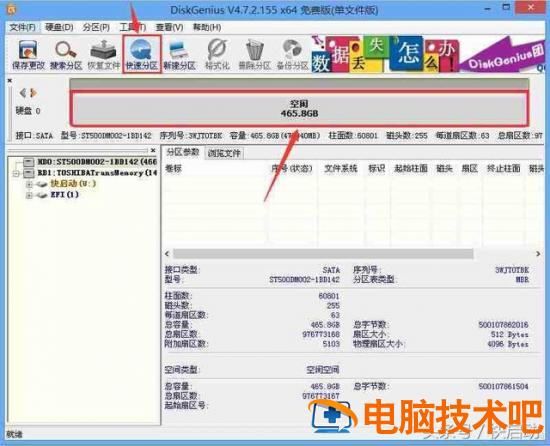Viewport: 550px width, 446px height.
Task: Open the 文件(F) menu
Action: click(x=22, y=27)
